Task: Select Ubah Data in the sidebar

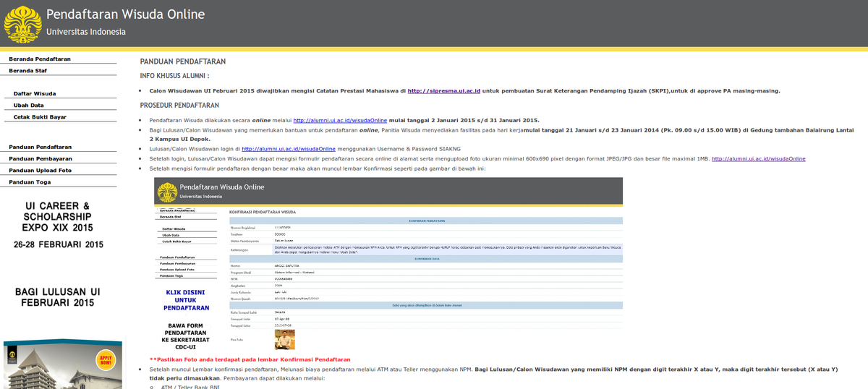Action: [29, 105]
